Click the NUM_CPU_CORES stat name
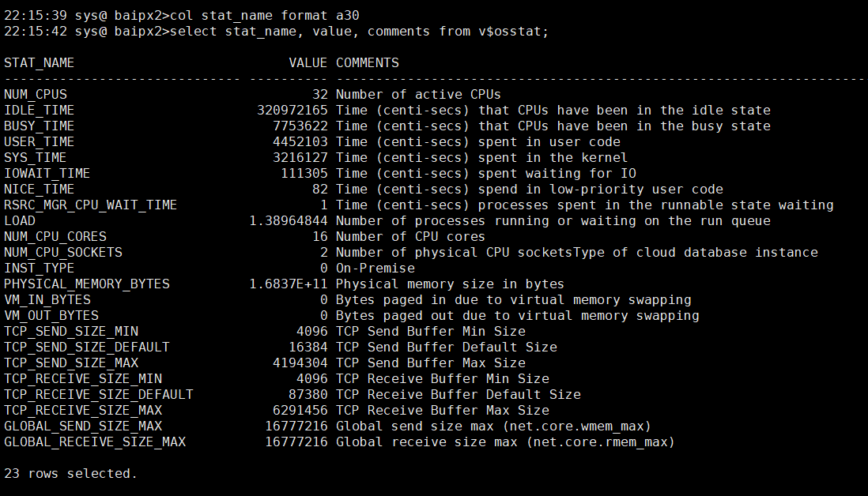868x496 pixels. click(x=55, y=236)
